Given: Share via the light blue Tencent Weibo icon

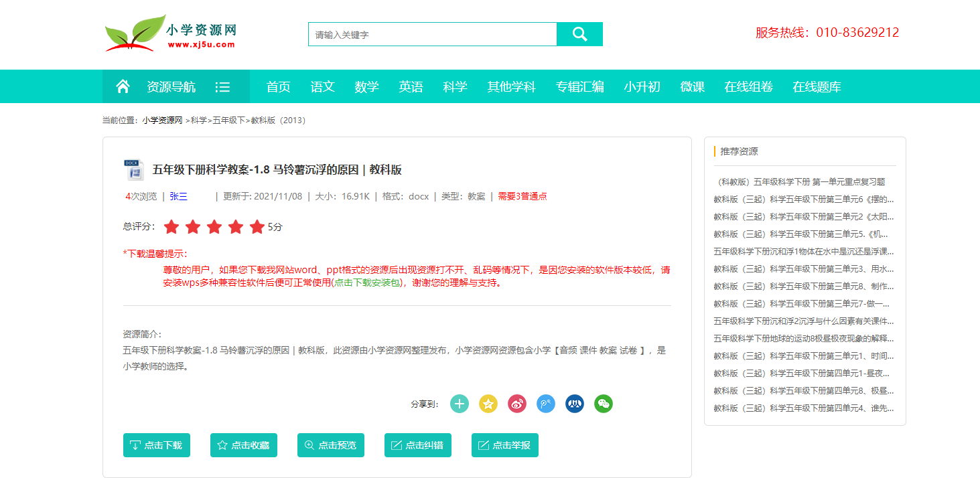Looking at the screenshot, I should [x=546, y=404].
